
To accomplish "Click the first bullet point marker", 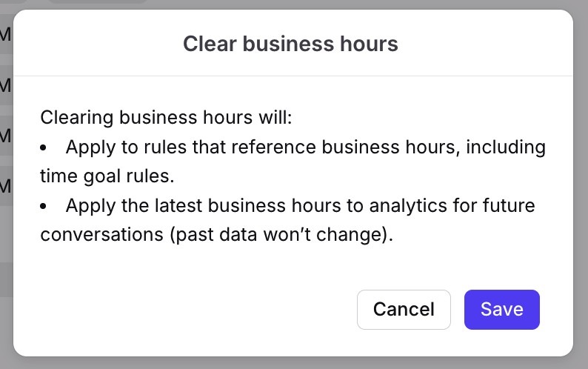I will (44, 147).
